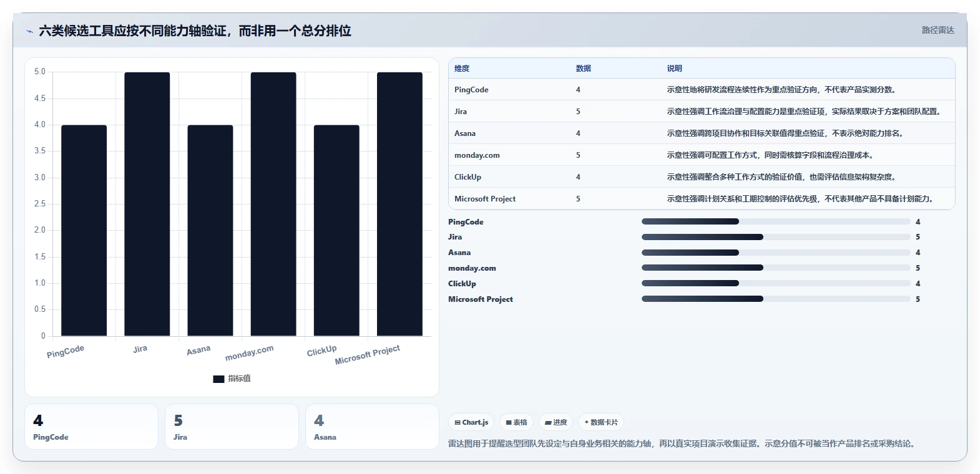
Task: Click Asana description 示意性强调跨项目协作
Action: [x=786, y=133]
